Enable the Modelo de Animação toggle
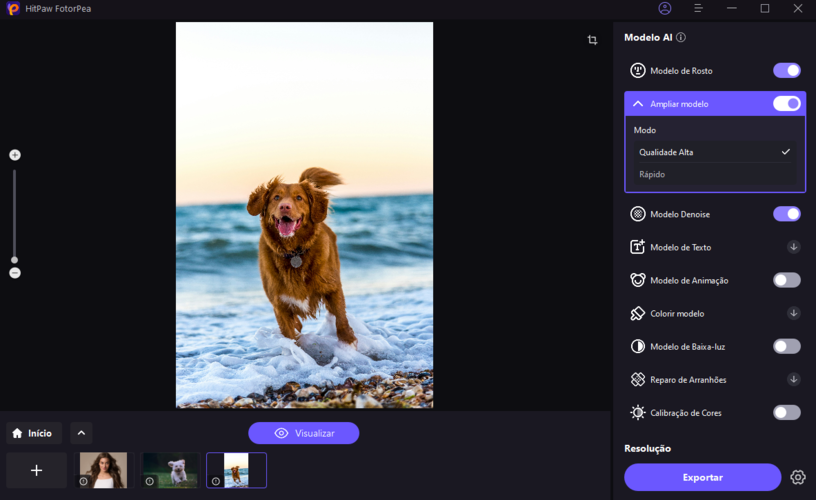Viewport: 816px width, 500px height. click(787, 280)
